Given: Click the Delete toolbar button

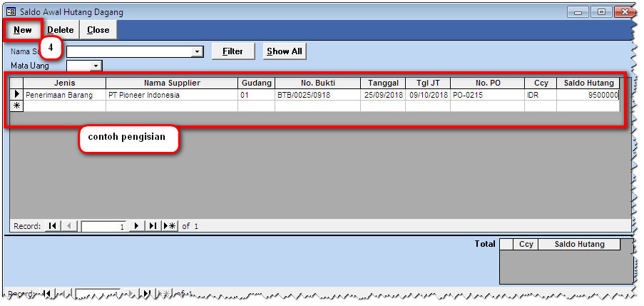Looking at the screenshot, I should (61, 30).
